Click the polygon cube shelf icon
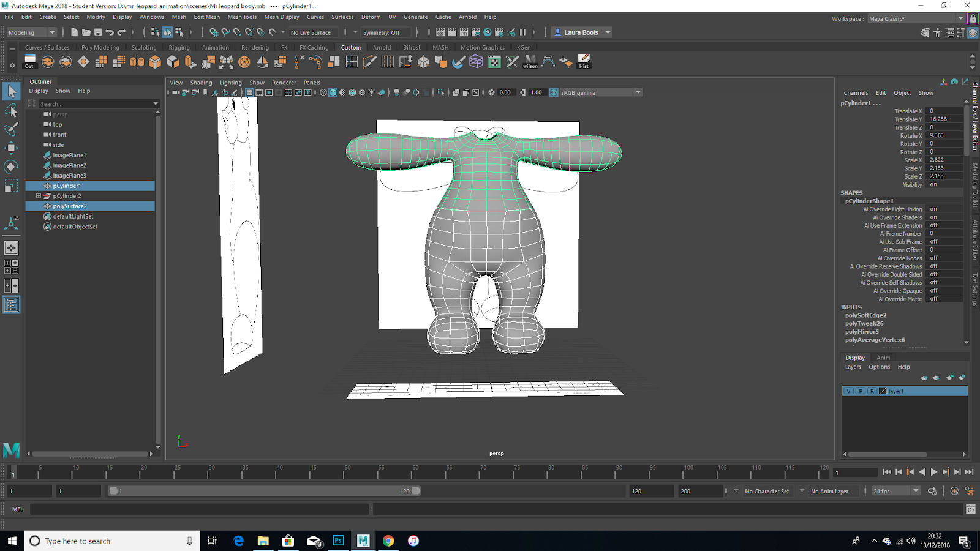Viewport: 980px width, 551px height. point(155,61)
